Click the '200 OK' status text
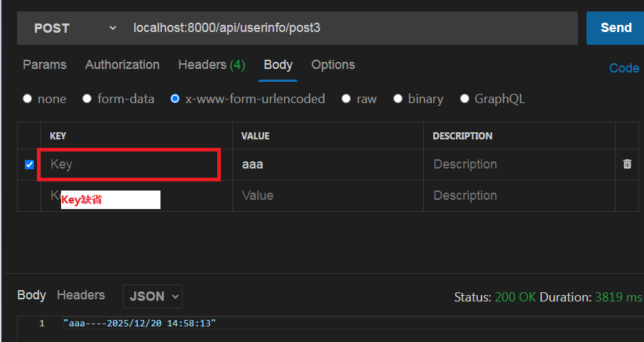The width and height of the screenshot is (644, 342). [515, 296]
